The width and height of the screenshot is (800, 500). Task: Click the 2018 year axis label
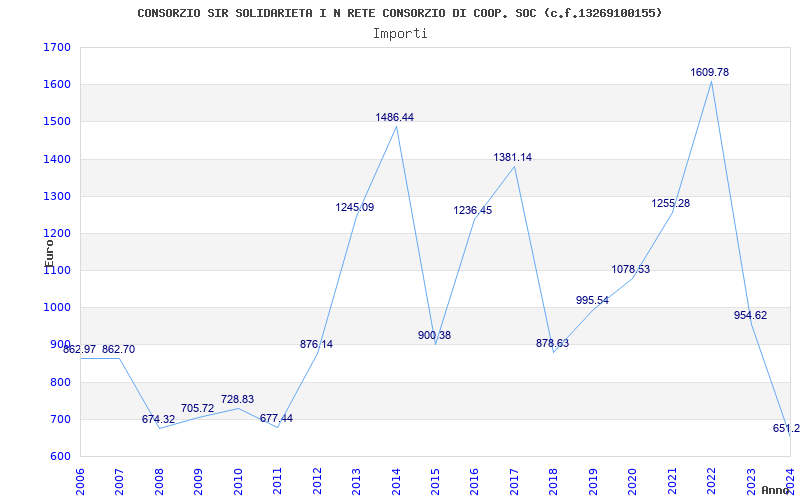point(554,479)
